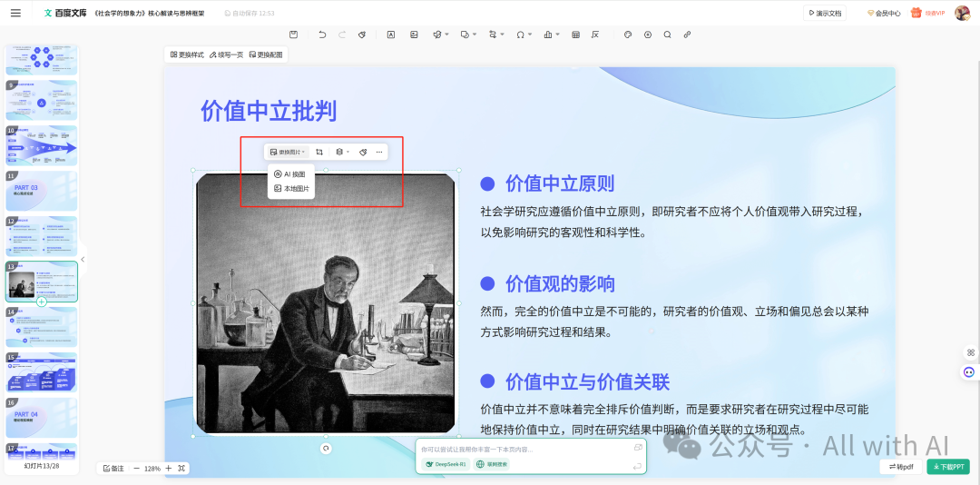The height and width of the screenshot is (485, 980).
Task: Click the save icon in toolbar
Action: 294,35
